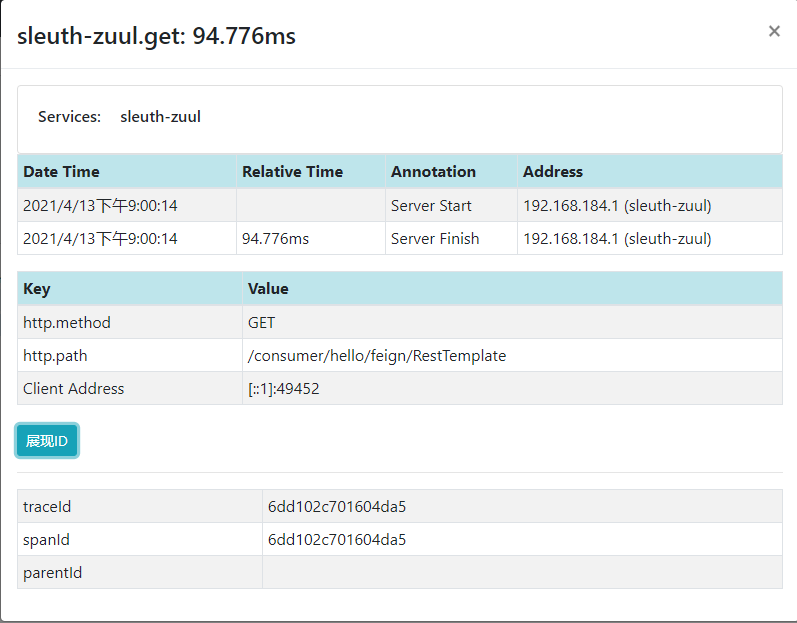Viewport: 797px width, 623px height.
Task: Click the Server Start annotation cell
Action: (431, 206)
